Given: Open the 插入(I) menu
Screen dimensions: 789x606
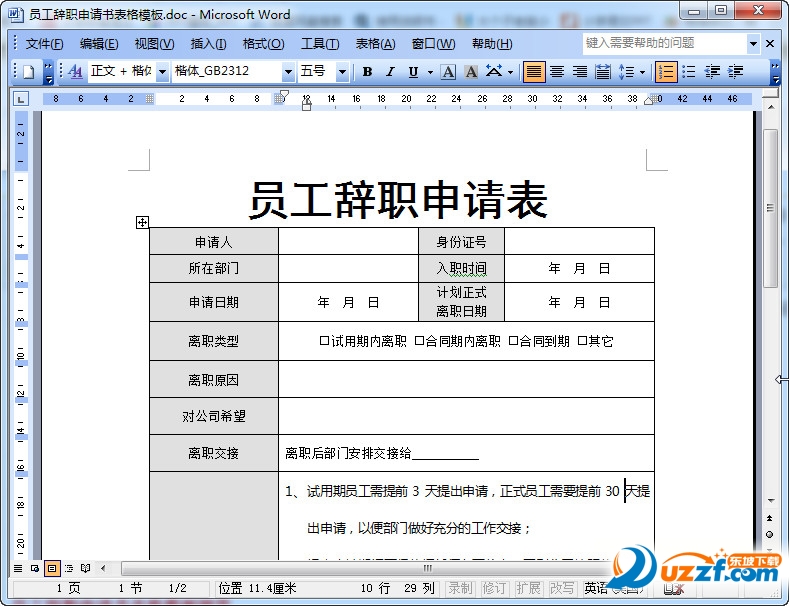Looking at the screenshot, I should [x=208, y=44].
